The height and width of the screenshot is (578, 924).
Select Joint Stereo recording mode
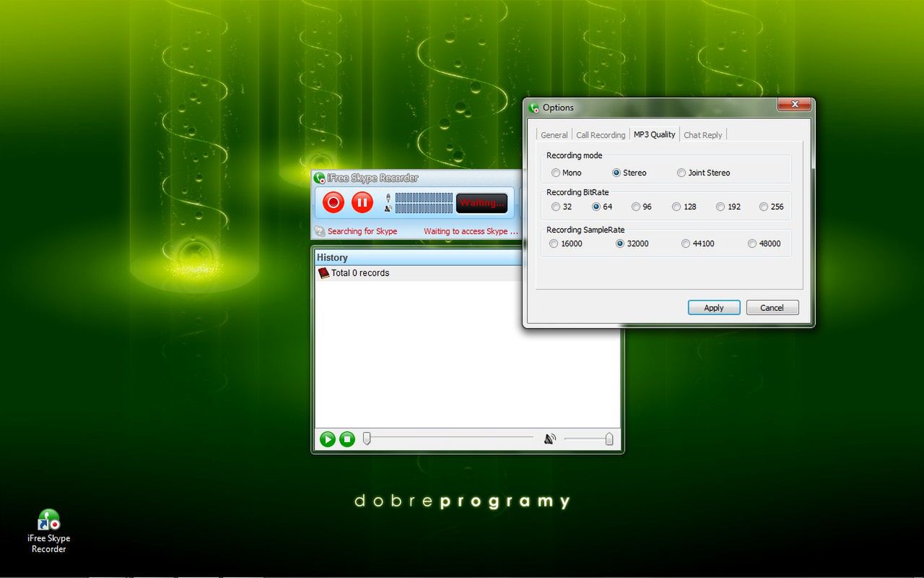coord(703,173)
